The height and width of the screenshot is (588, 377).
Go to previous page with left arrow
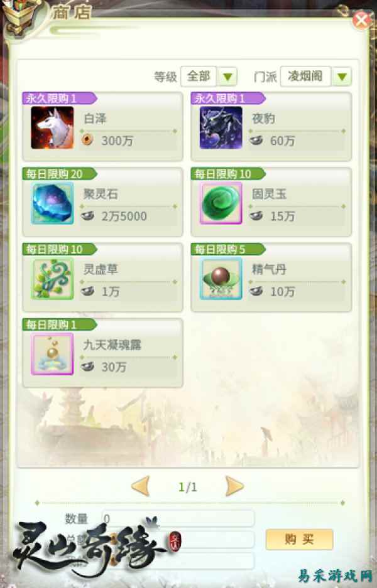coord(141,486)
